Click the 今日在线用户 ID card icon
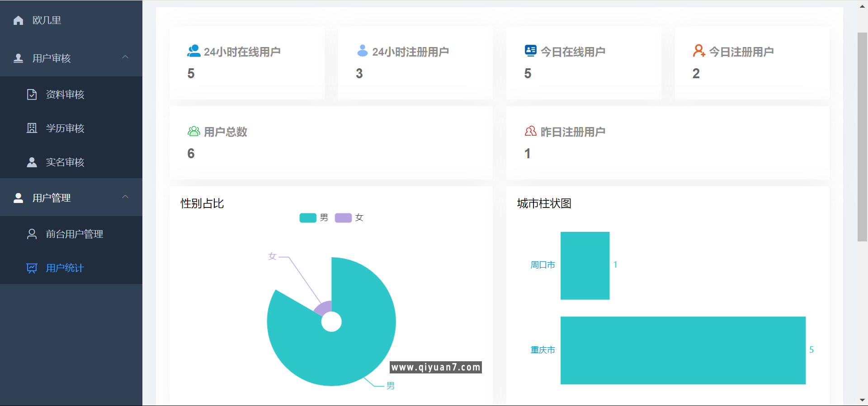Viewport: 868px width, 406px height. click(530, 51)
